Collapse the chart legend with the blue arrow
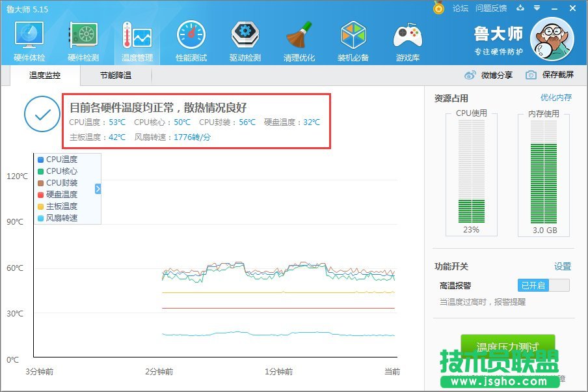 click(x=98, y=189)
